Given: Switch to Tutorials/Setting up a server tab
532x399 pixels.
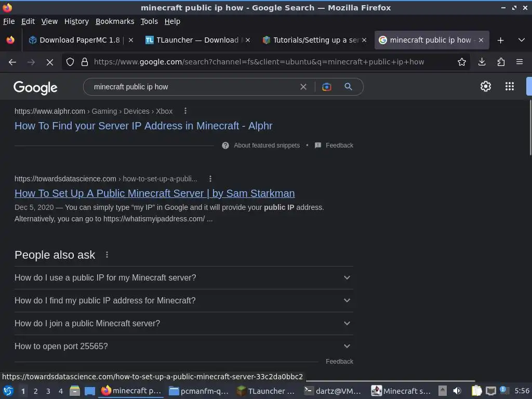Looking at the screenshot, I should pos(314,40).
